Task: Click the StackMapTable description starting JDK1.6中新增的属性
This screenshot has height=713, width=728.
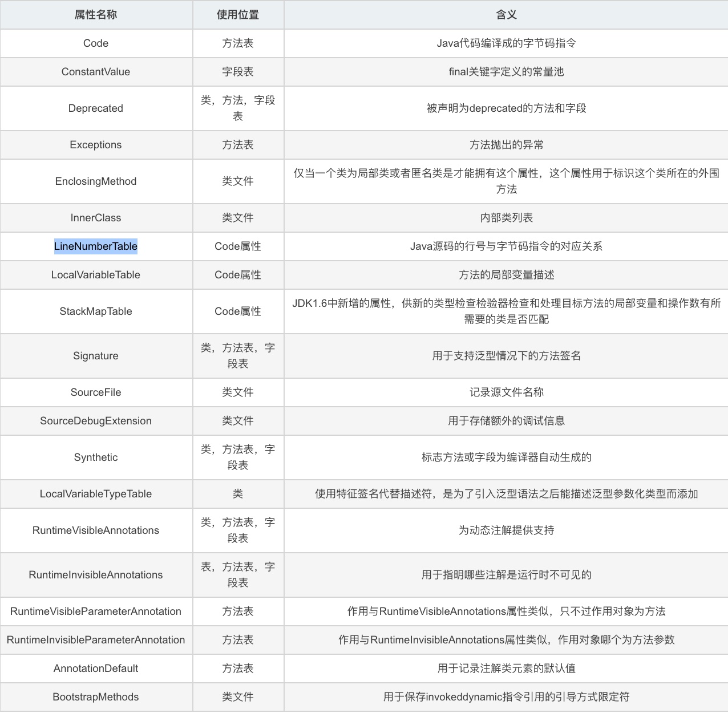Action: pos(506,311)
